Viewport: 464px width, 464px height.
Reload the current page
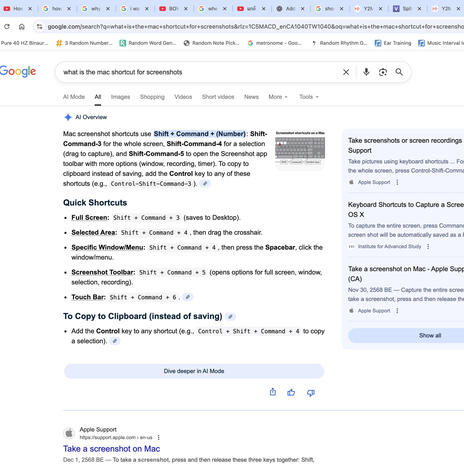pos(7,27)
